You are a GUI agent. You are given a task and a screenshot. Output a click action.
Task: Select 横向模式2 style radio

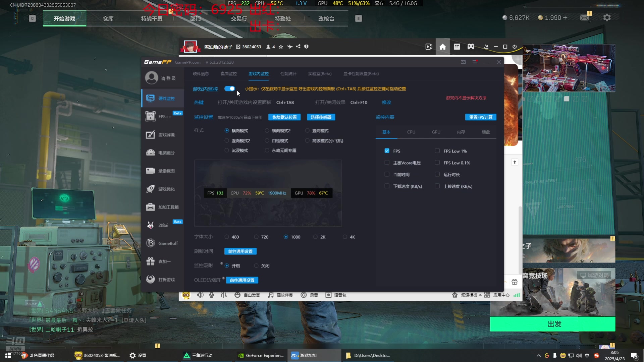pyautogui.click(x=267, y=130)
